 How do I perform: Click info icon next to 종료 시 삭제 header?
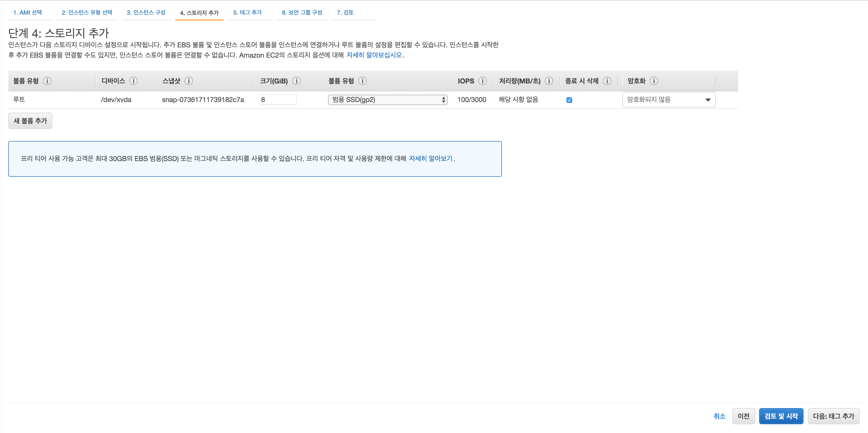[607, 81]
